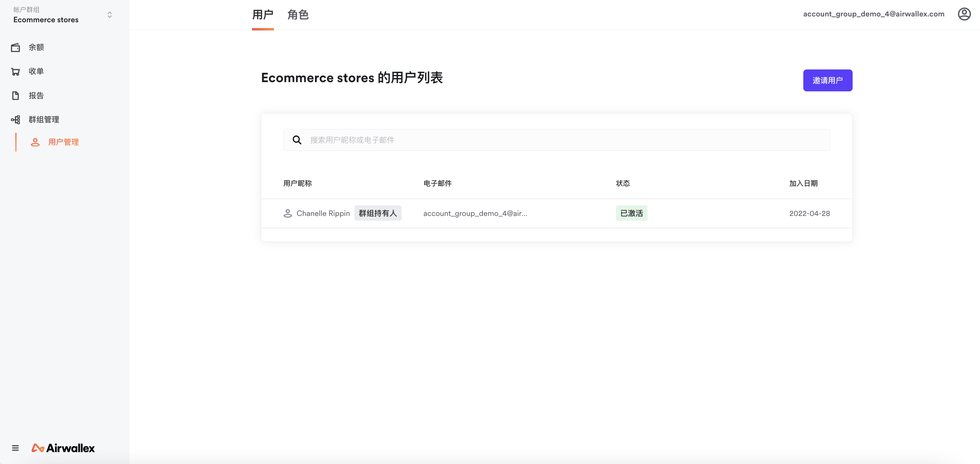
Task: Click the 报告 document icon
Action: click(15, 95)
